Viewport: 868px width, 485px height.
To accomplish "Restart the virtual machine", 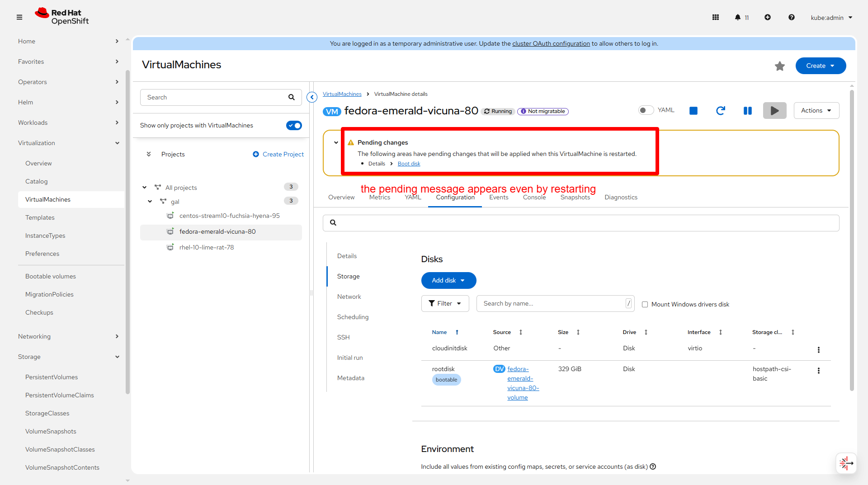I will [x=721, y=111].
